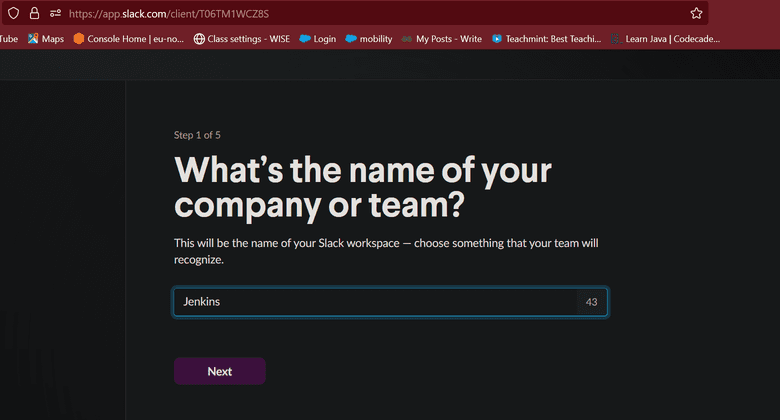Open the site permissions icon in address bar
This screenshot has width=780, height=420.
[x=54, y=14]
